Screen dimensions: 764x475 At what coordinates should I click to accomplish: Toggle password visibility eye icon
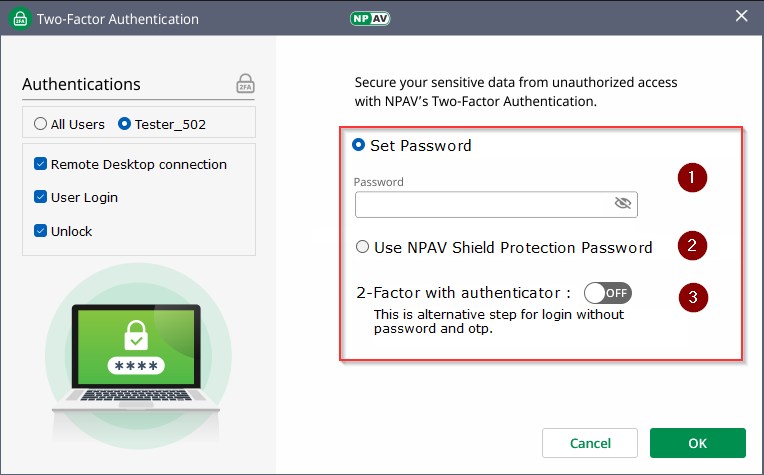coord(623,203)
